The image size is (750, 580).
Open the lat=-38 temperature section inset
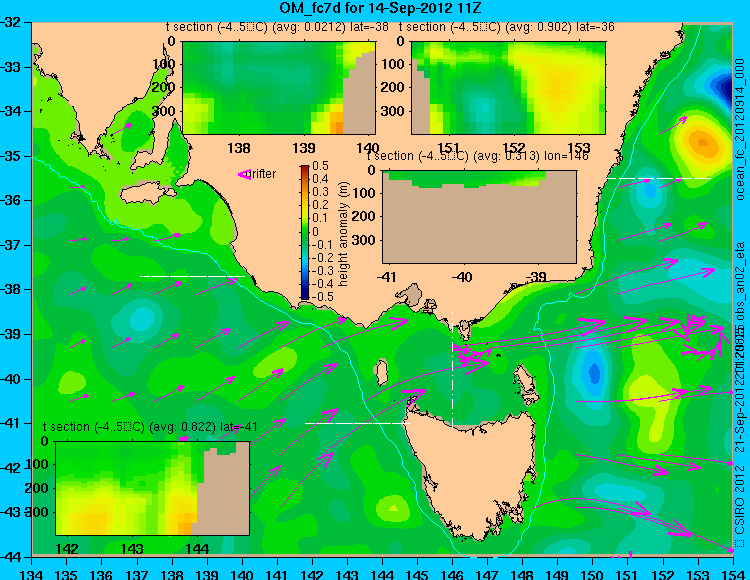pyautogui.click(x=279, y=88)
